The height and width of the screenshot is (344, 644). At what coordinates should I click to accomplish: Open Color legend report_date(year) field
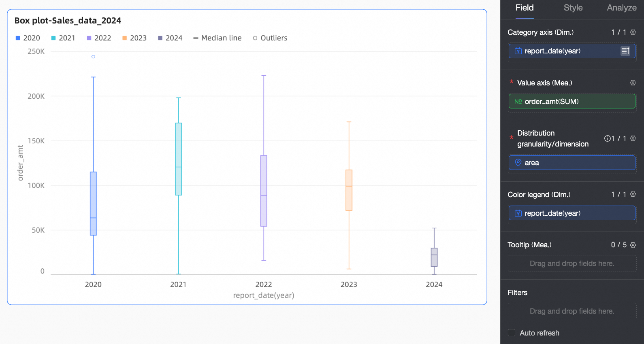point(572,213)
